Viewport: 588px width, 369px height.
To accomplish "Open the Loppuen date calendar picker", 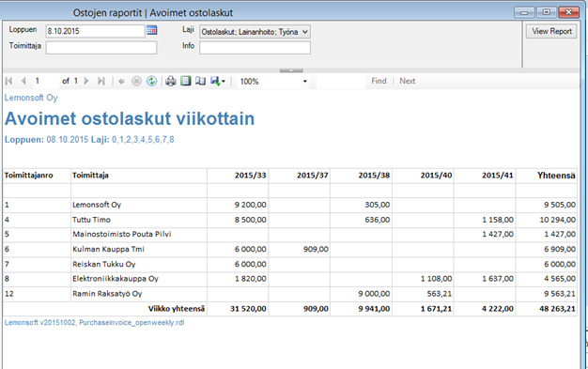I will coord(151,30).
